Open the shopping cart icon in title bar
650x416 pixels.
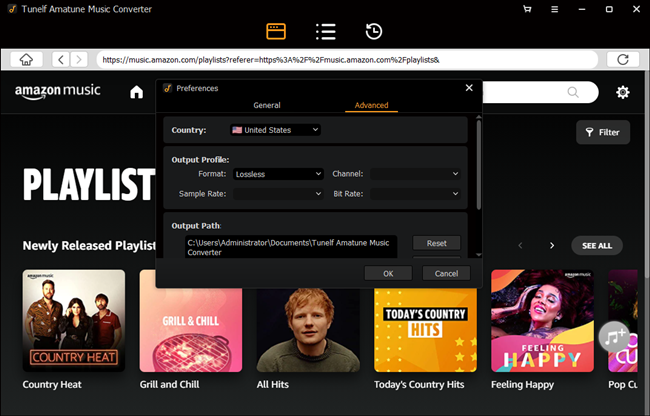[x=527, y=9]
